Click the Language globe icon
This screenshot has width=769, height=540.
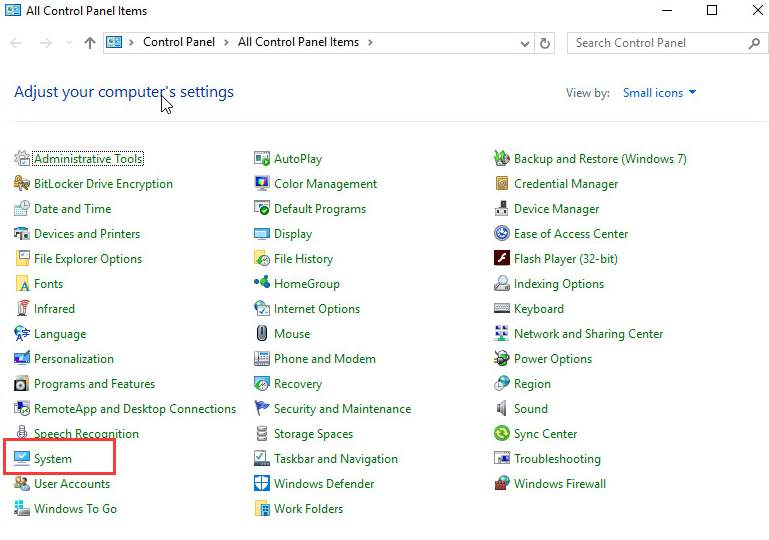click(x=22, y=334)
